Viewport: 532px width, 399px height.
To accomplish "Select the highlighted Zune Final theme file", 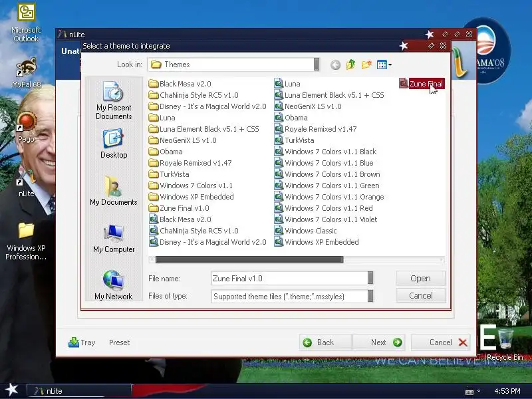I will coord(422,84).
